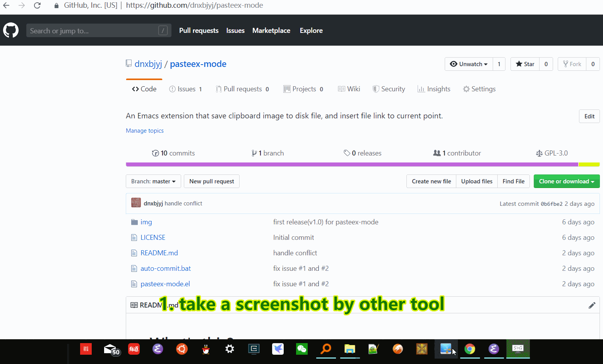
Task: Open the Ubuntu icon in taskbar
Action: point(182,349)
